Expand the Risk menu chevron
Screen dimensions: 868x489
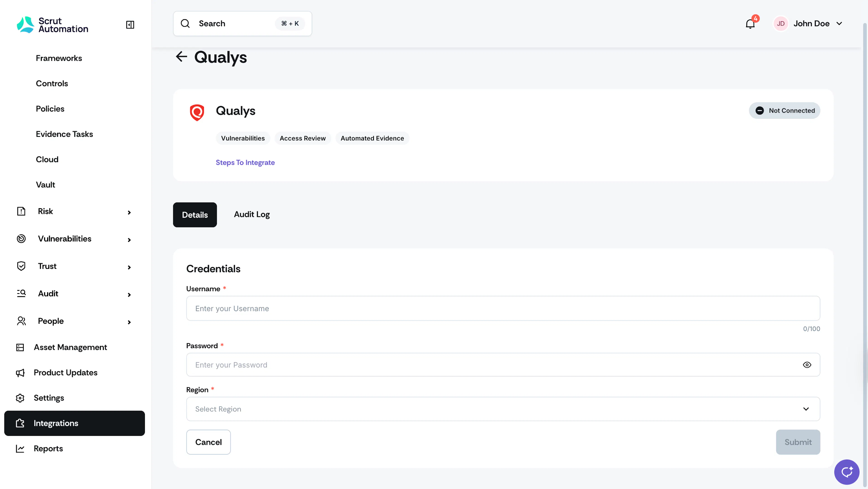coord(129,212)
